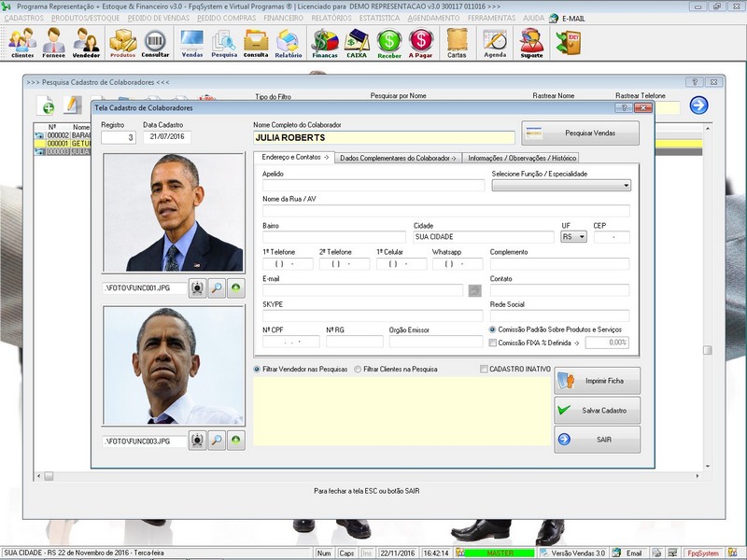Image resolution: width=747 pixels, height=560 pixels.
Task: Select Filtrar Clientes na Pesquisa
Action: [358, 369]
